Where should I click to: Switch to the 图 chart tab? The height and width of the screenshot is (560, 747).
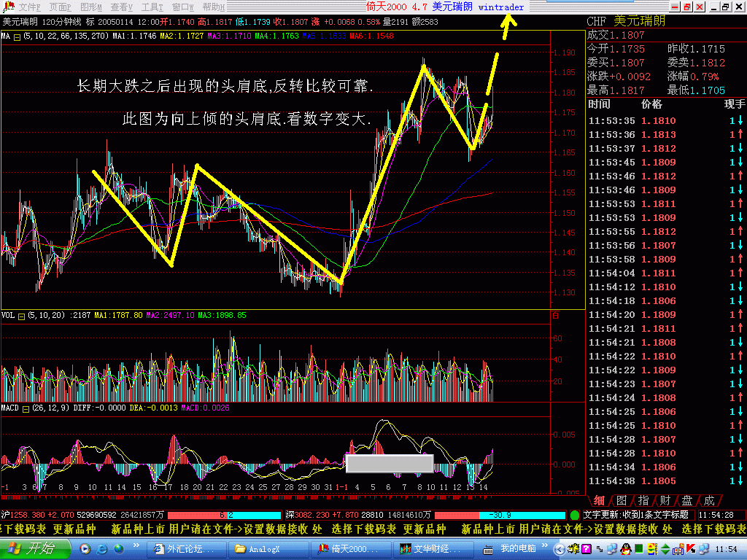pos(622,500)
